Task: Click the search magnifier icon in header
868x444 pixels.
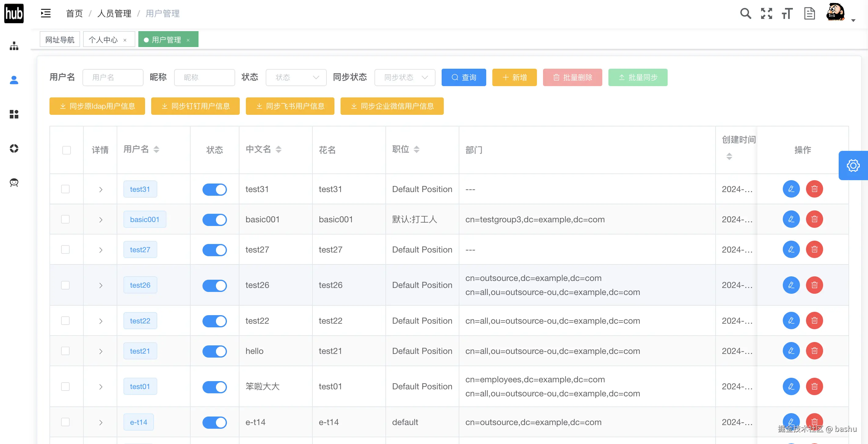Action: click(745, 13)
